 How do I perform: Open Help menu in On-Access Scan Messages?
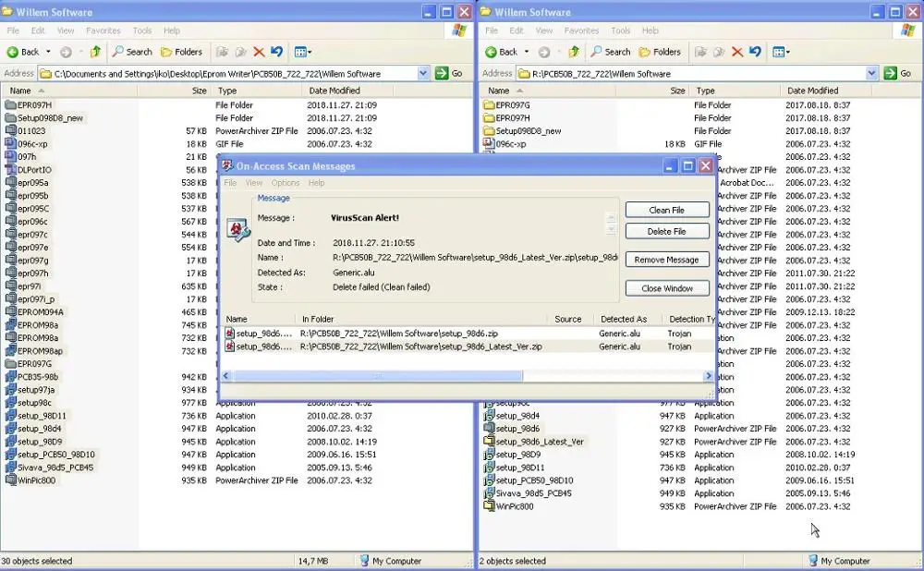(x=316, y=183)
